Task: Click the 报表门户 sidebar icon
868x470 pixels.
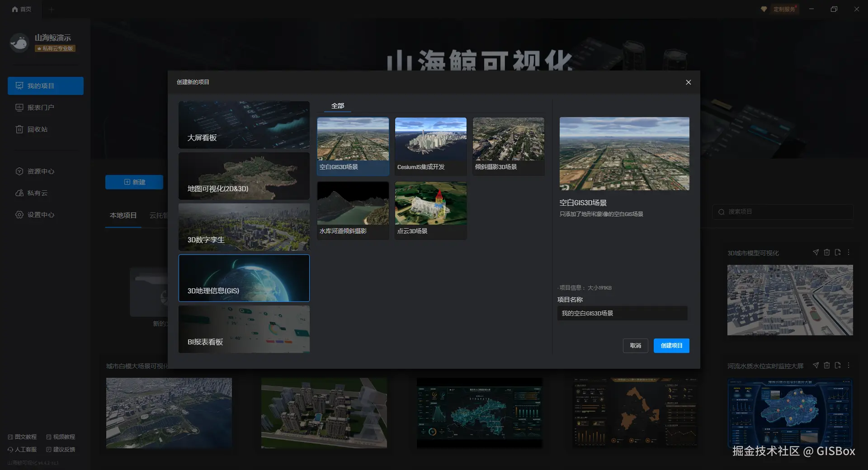Action: click(19, 108)
